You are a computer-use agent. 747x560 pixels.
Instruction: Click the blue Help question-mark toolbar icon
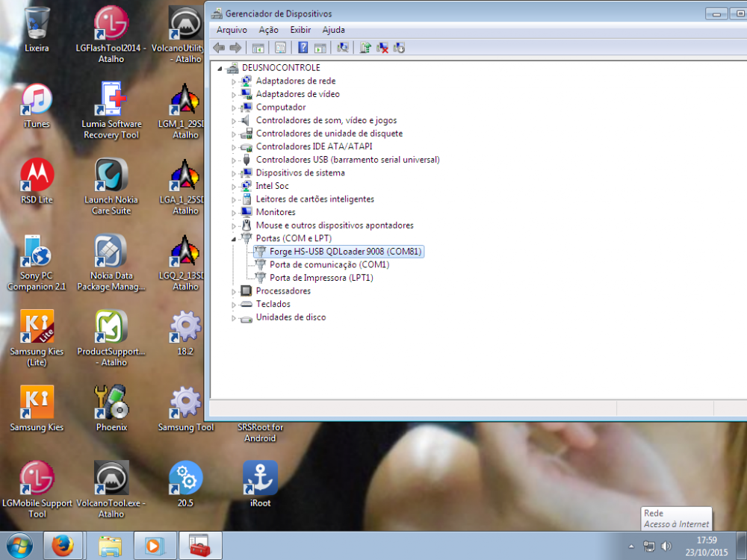coord(303,48)
